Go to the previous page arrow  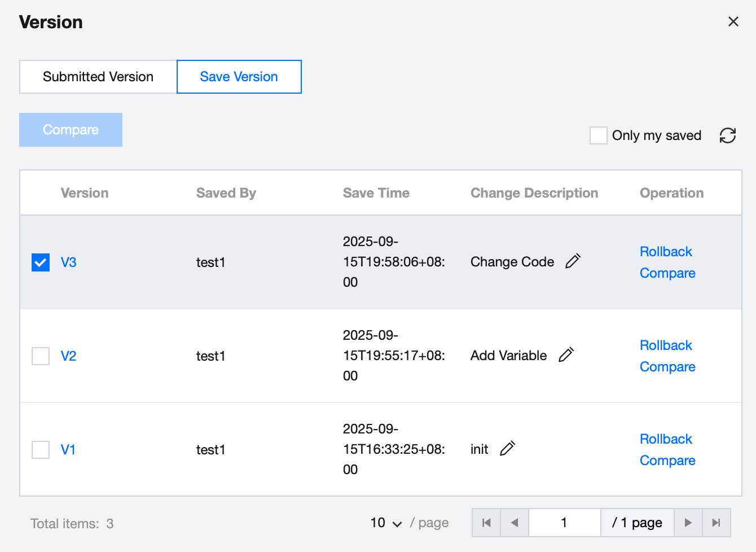pos(515,523)
